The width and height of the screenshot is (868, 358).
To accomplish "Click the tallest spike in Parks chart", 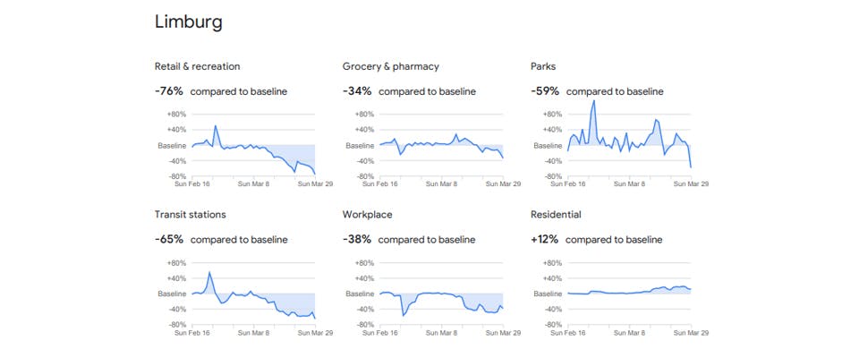I will [593, 103].
